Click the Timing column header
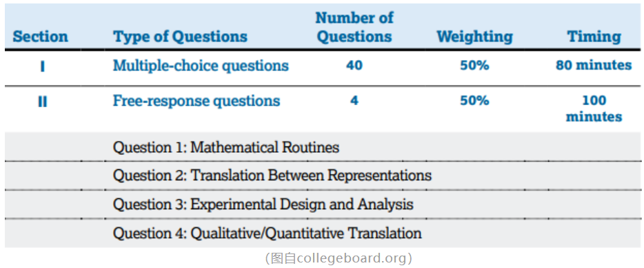Image resolution: width=644 pixels, height=268 pixels. tap(594, 37)
